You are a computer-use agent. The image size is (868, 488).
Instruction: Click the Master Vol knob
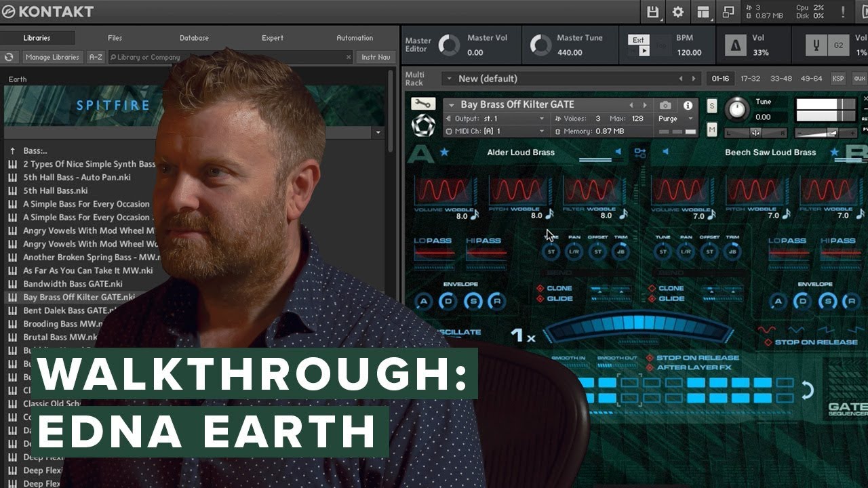coord(449,45)
